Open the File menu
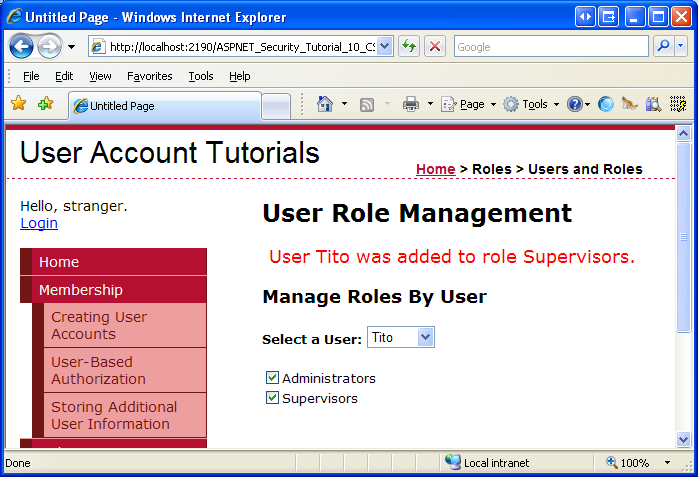 tap(31, 76)
